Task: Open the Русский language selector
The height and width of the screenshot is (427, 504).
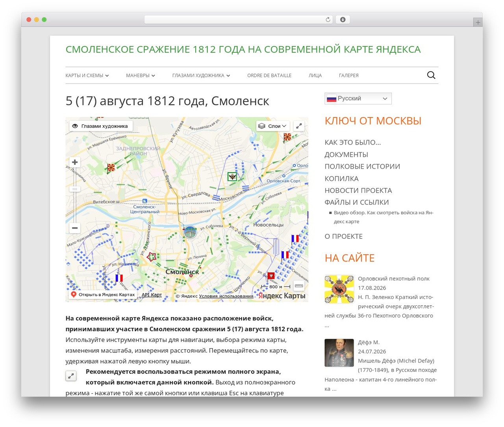Action: click(x=358, y=98)
